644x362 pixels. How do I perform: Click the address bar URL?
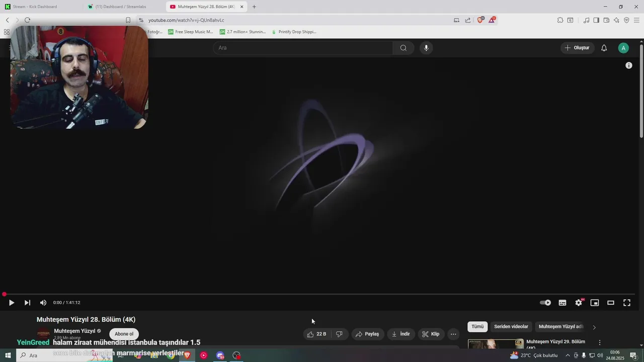click(186, 20)
